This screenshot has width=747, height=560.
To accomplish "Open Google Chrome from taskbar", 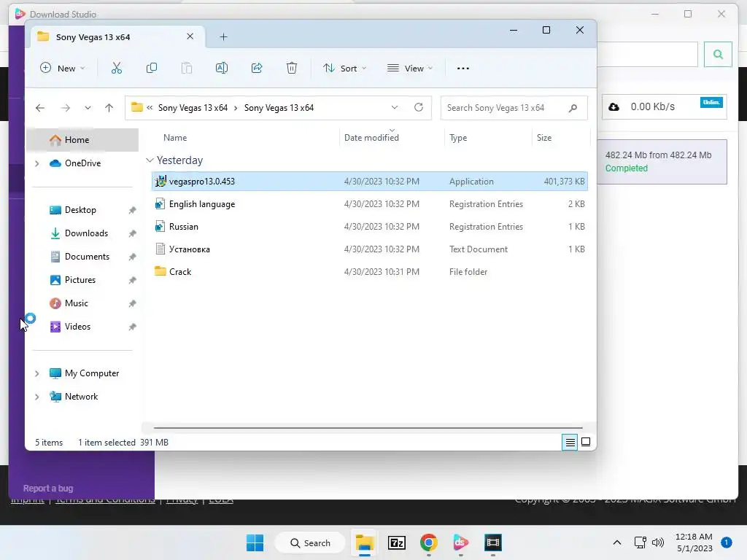I will click(x=429, y=542).
